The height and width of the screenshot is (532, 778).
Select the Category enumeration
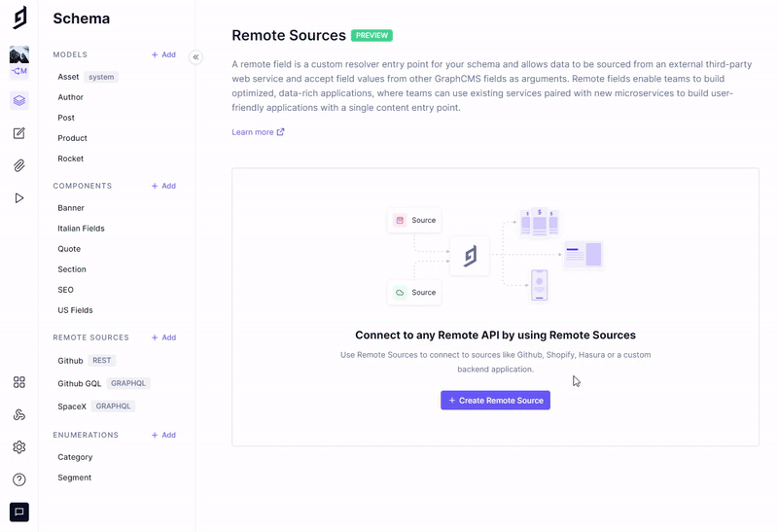75,457
